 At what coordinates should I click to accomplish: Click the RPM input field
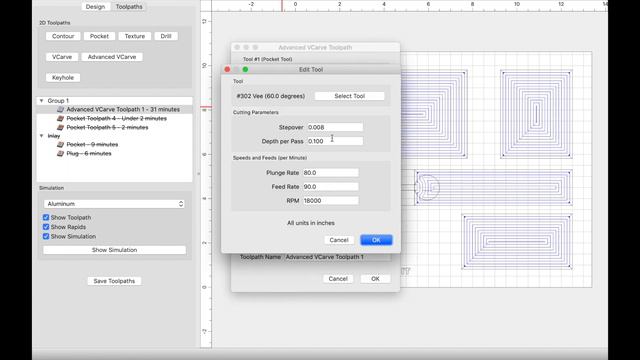click(331, 200)
